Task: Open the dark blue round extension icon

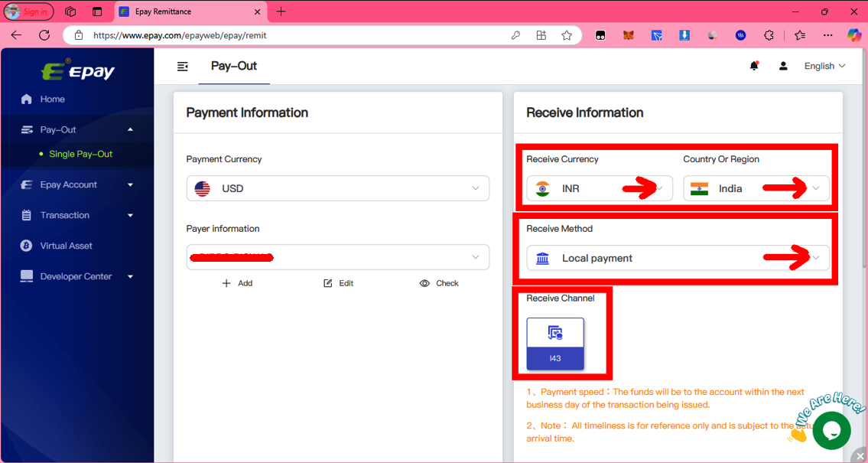Action: click(741, 35)
